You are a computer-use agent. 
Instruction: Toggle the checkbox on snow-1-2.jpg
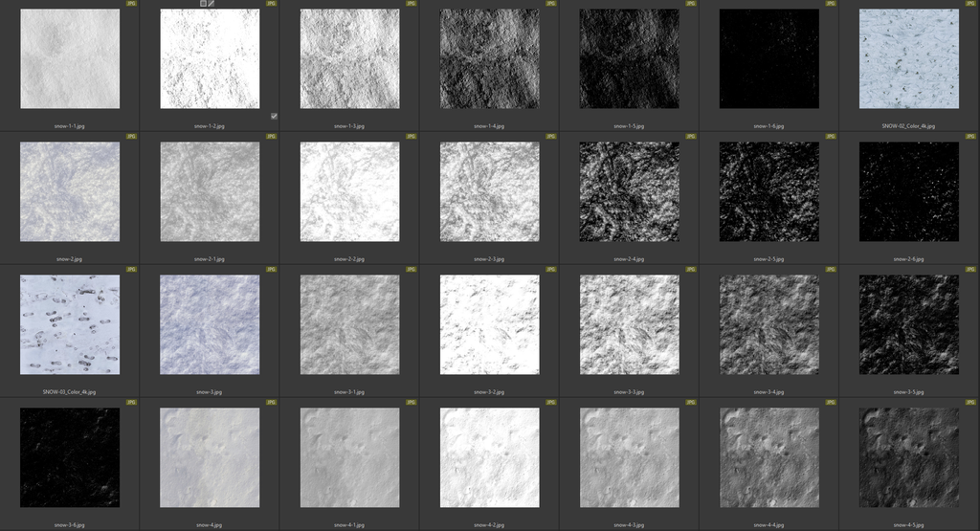click(274, 116)
